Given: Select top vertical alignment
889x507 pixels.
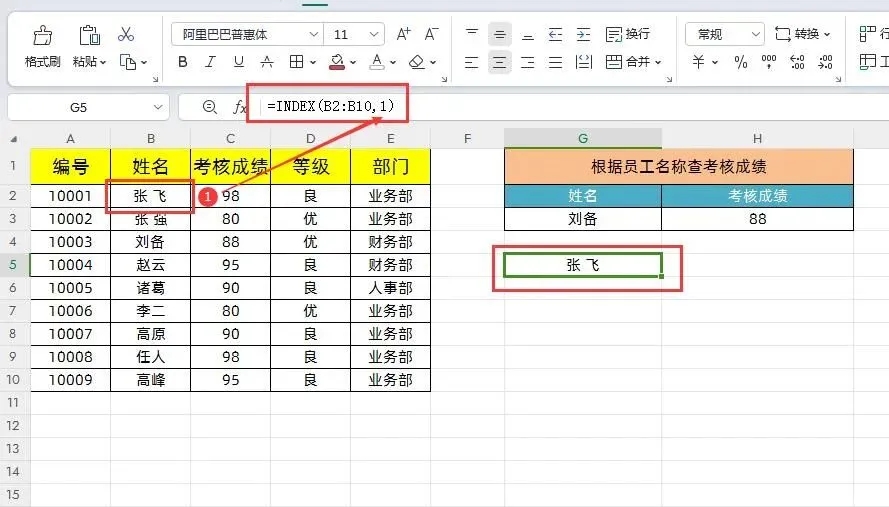Looking at the screenshot, I should tap(472, 35).
